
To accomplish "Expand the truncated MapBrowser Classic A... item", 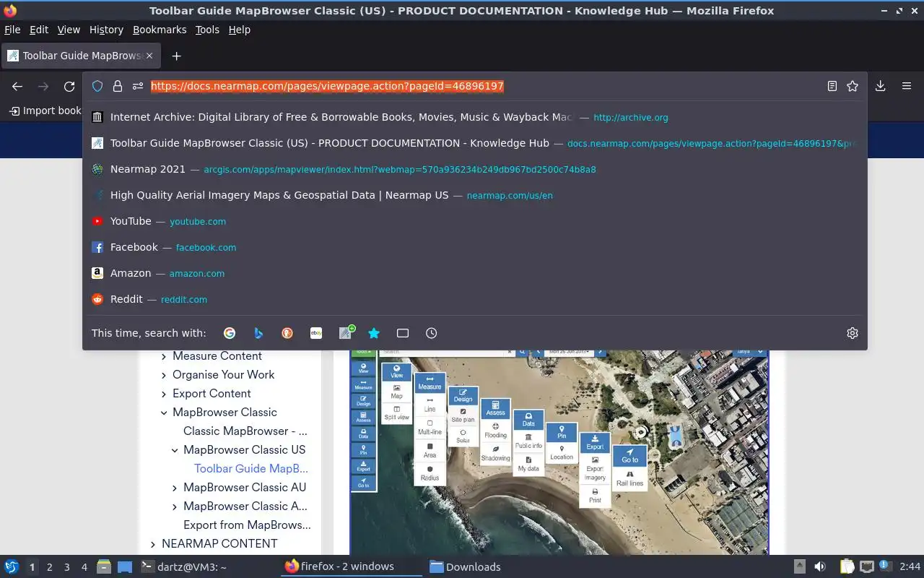I will point(175,506).
